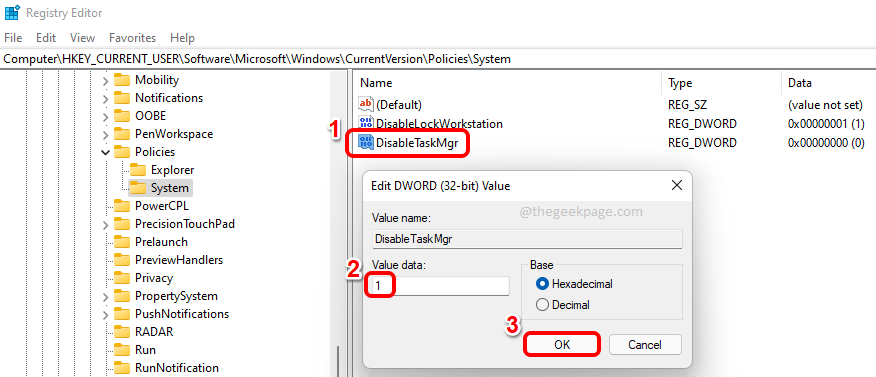This screenshot has height=377, width=876.
Task: Click the PowerCPL folder icon
Action: [x=122, y=206]
